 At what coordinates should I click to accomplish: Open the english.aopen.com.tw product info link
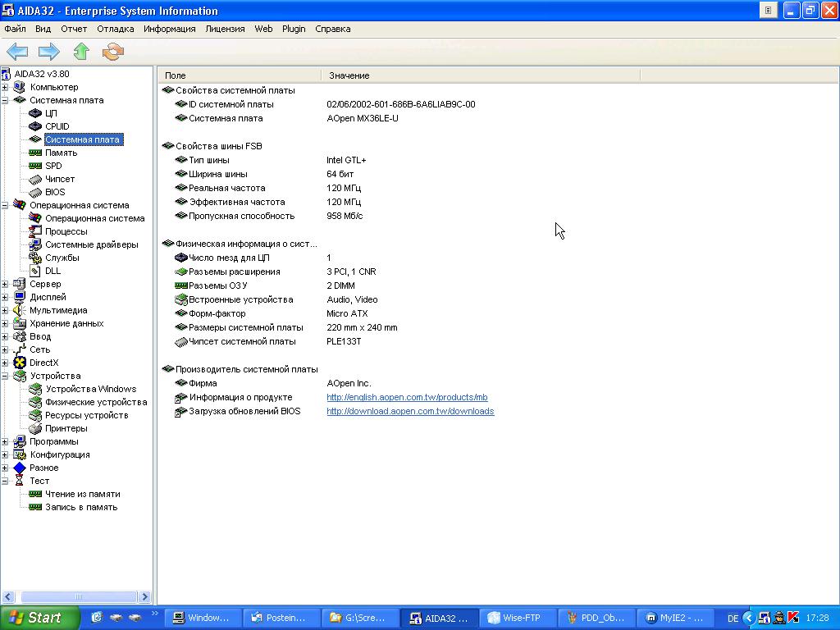(407, 397)
